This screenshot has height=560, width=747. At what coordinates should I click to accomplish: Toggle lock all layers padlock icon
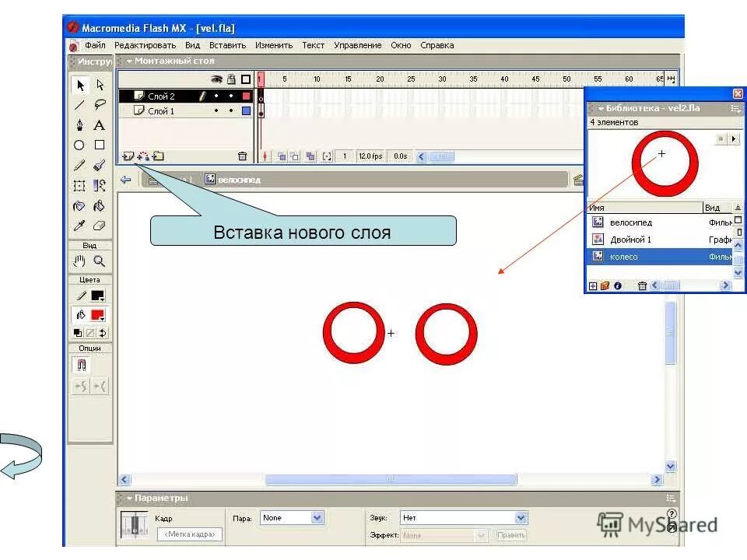tap(231, 79)
